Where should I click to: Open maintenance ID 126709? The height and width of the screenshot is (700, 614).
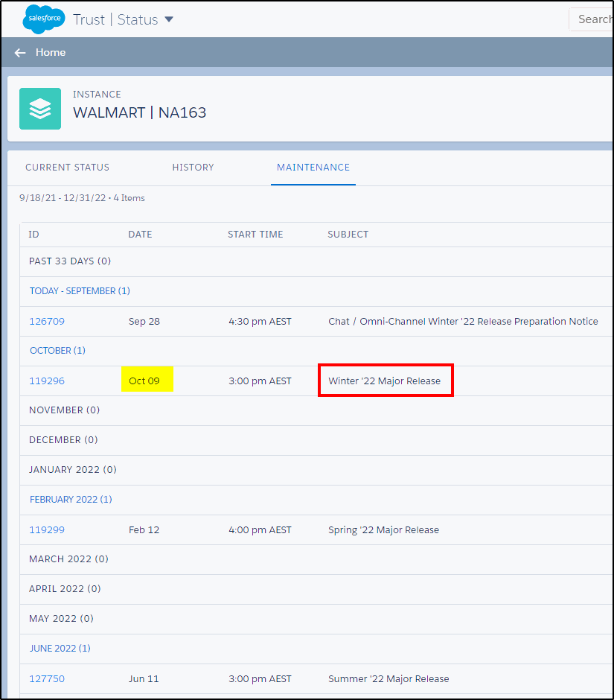[47, 322]
